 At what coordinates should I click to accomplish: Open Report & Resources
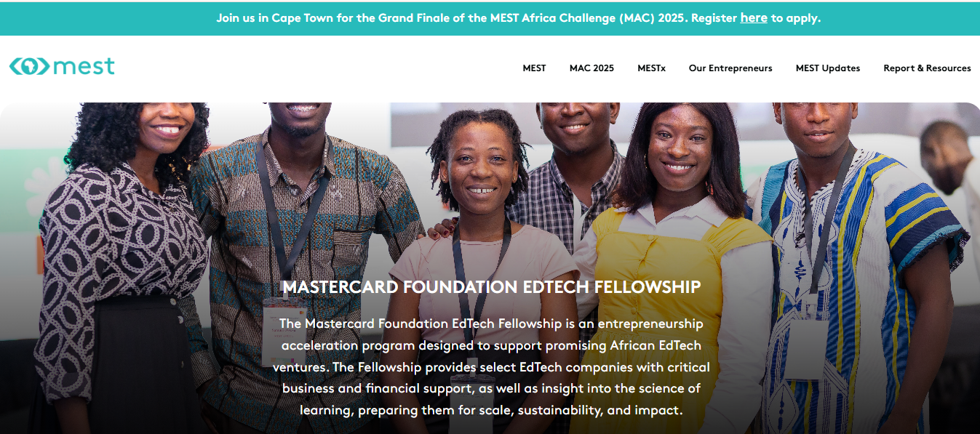click(926, 68)
